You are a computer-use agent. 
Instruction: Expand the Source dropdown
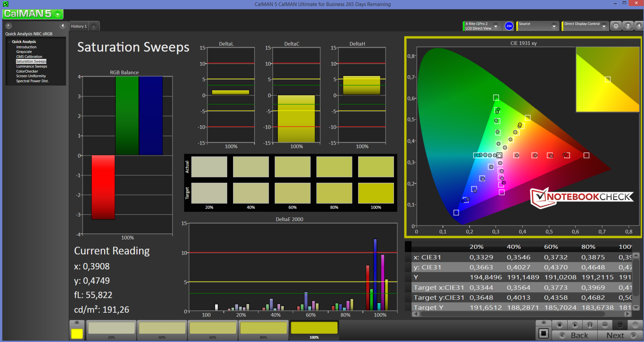[554, 26]
